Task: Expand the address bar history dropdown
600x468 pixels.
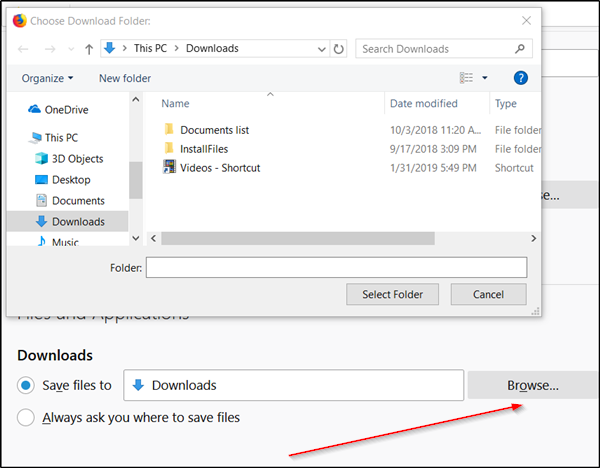Action: coord(320,48)
